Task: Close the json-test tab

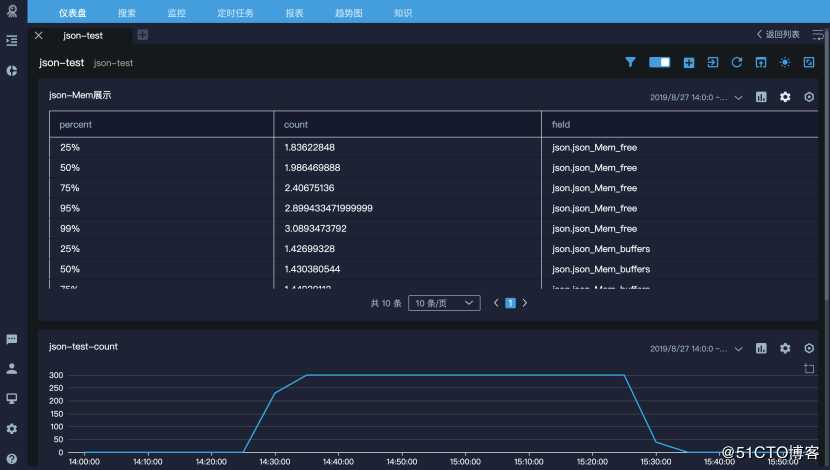Action: coord(39,35)
